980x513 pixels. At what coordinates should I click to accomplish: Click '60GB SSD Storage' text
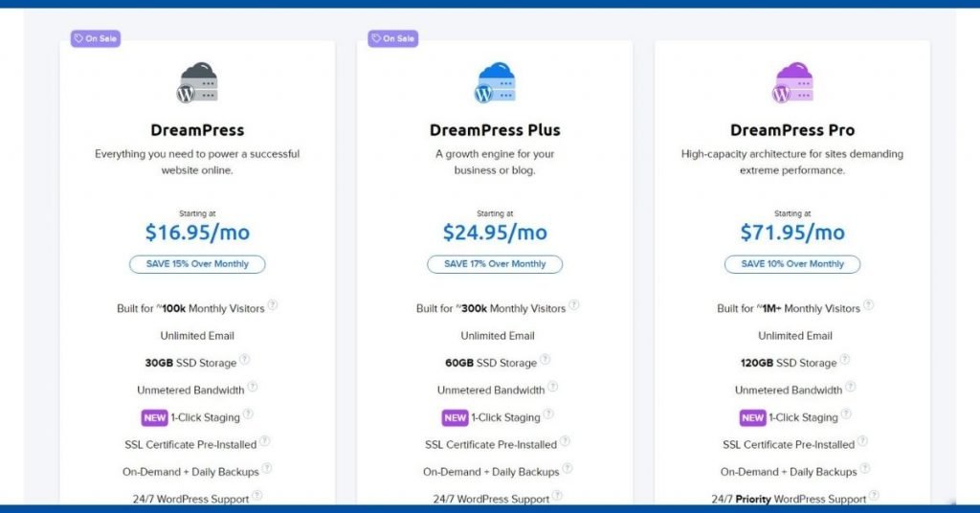pyautogui.click(x=491, y=363)
